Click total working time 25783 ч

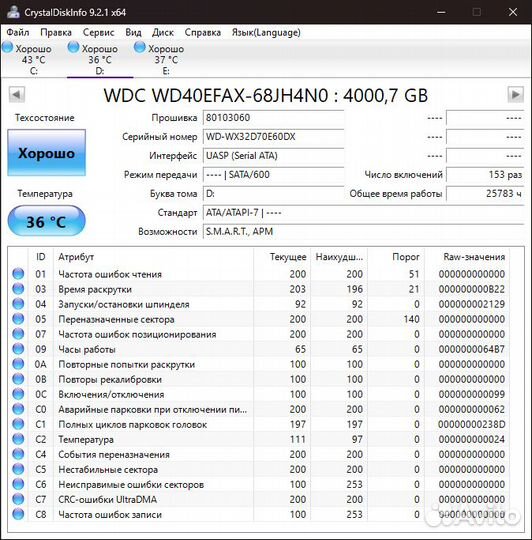[485, 194]
